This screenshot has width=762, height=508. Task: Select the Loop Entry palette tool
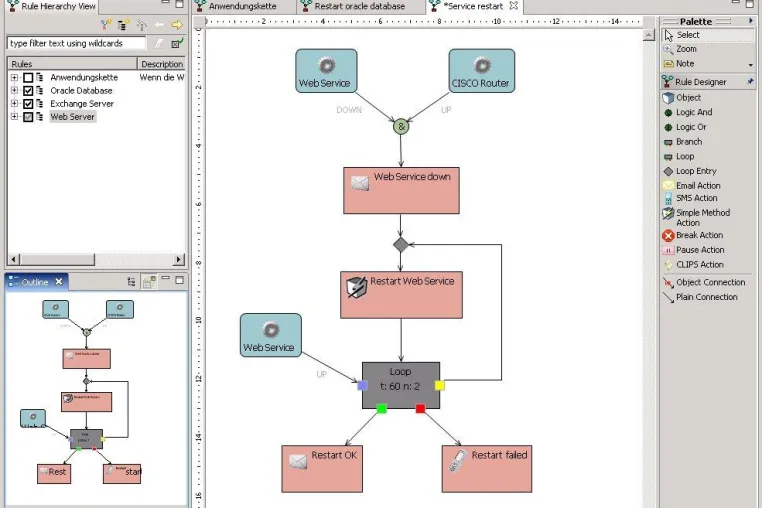[690, 171]
